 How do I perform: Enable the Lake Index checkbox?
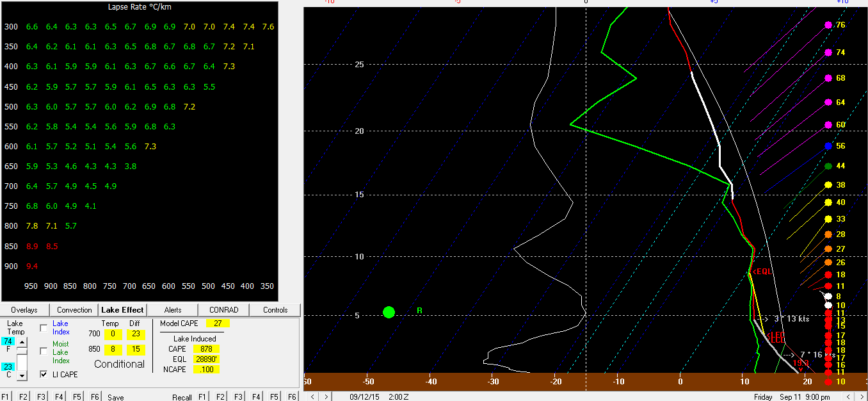tap(44, 328)
